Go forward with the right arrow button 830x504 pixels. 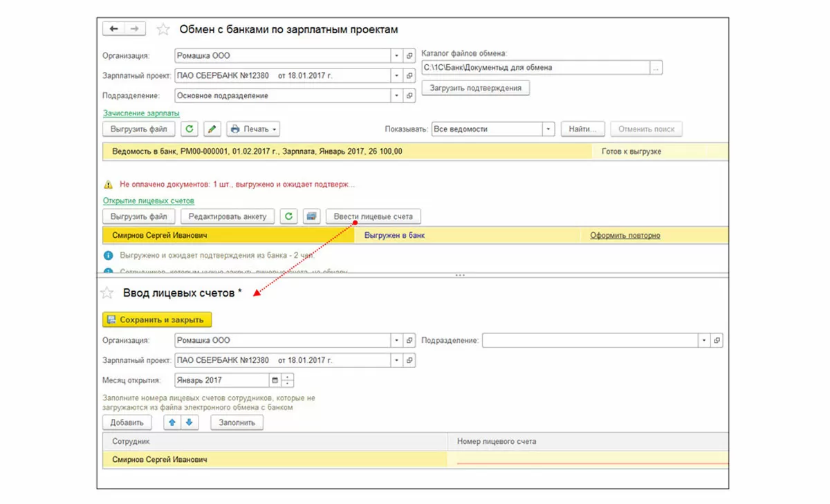click(134, 29)
